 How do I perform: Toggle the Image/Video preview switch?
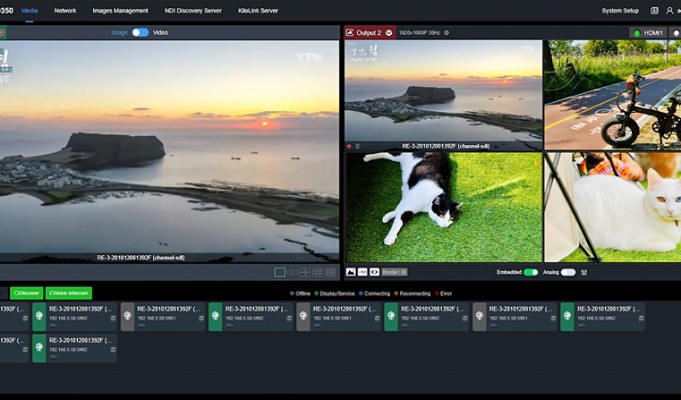pyautogui.click(x=140, y=33)
